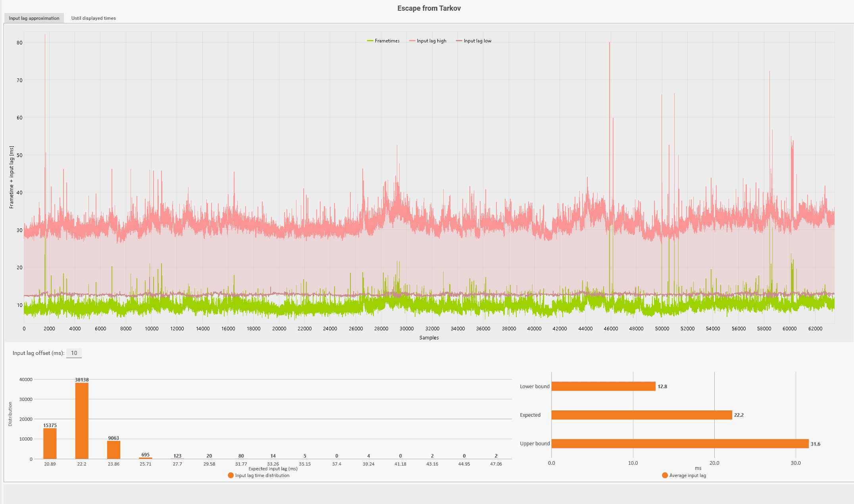Screen dimensions: 854x504
Task: Click the 15375 distribution bar at 20.89
Action: (x=50, y=443)
